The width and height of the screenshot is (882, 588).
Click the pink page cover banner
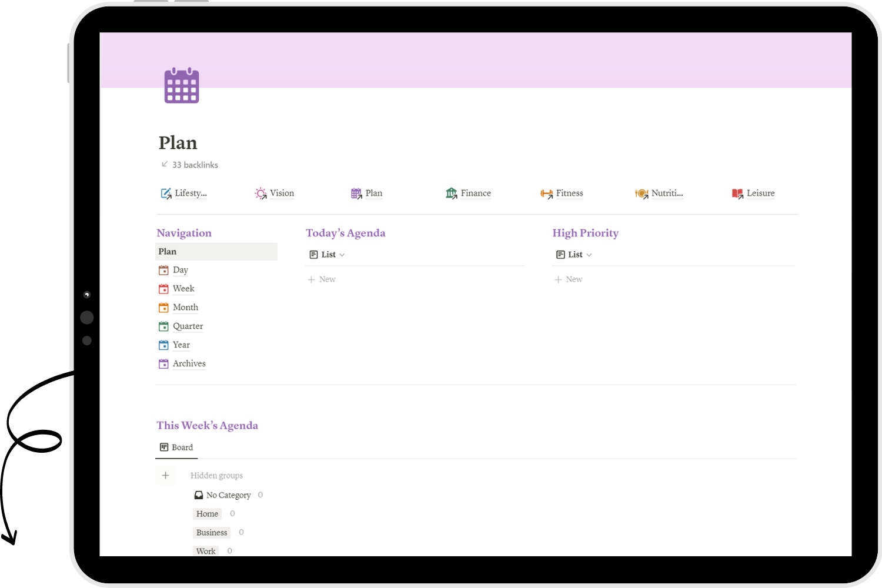tap(476, 60)
